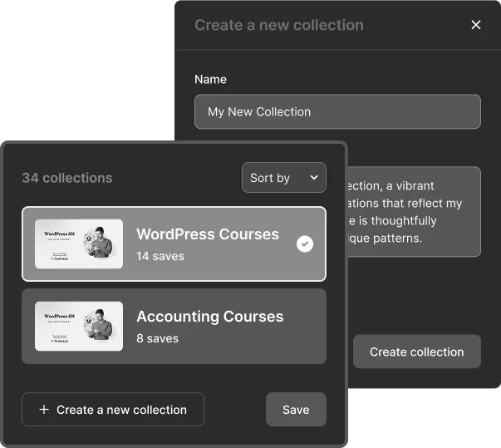Click the Create a new collection dialog title
Screen dimensions: 501x448
[x=279, y=25]
